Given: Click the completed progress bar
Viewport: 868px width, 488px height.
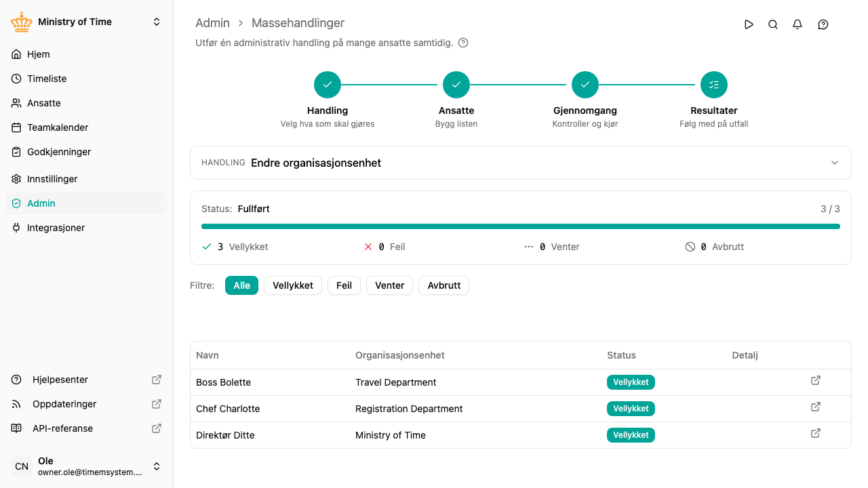Looking at the screenshot, I should [x=520, y=226].
